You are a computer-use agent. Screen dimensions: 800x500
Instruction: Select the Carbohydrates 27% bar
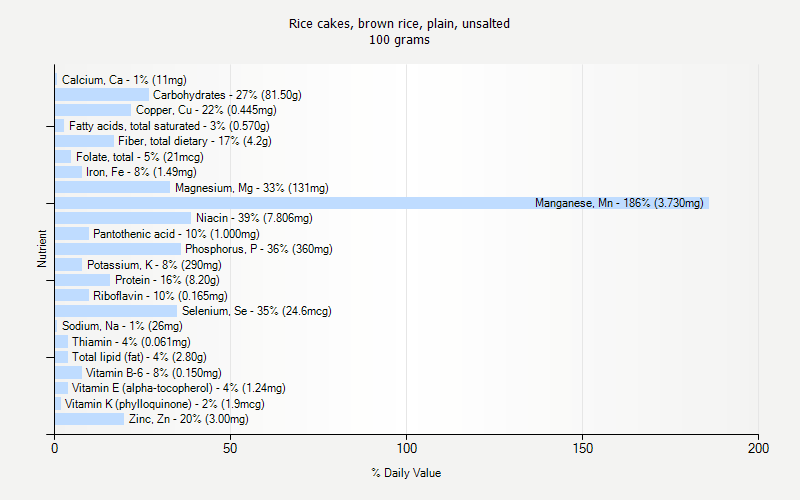(x=102, y=95)
